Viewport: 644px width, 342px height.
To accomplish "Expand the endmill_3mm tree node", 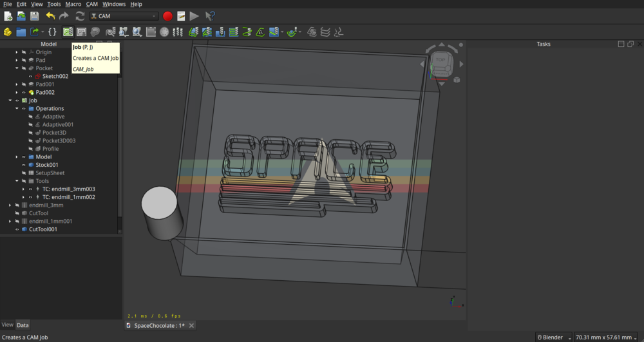I will click(x=10, y=205).
